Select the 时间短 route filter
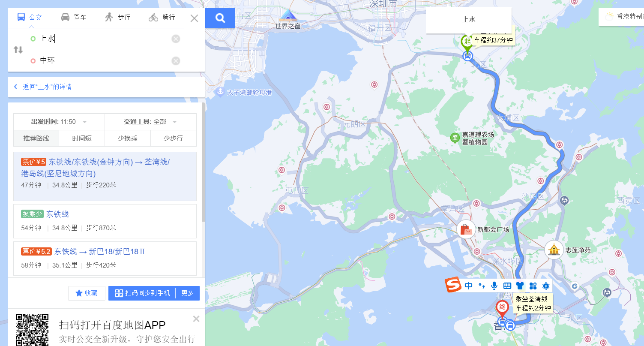 tap(82, 138)
